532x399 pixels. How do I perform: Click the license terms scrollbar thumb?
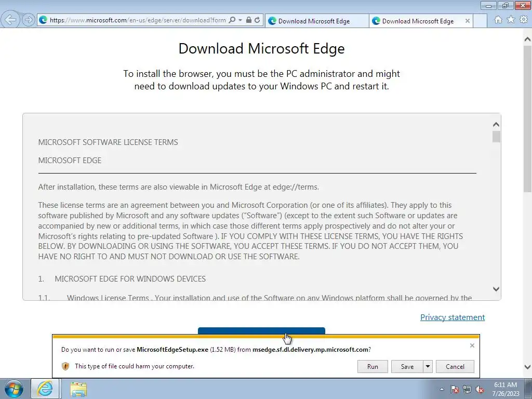click(x=496, y=137)
